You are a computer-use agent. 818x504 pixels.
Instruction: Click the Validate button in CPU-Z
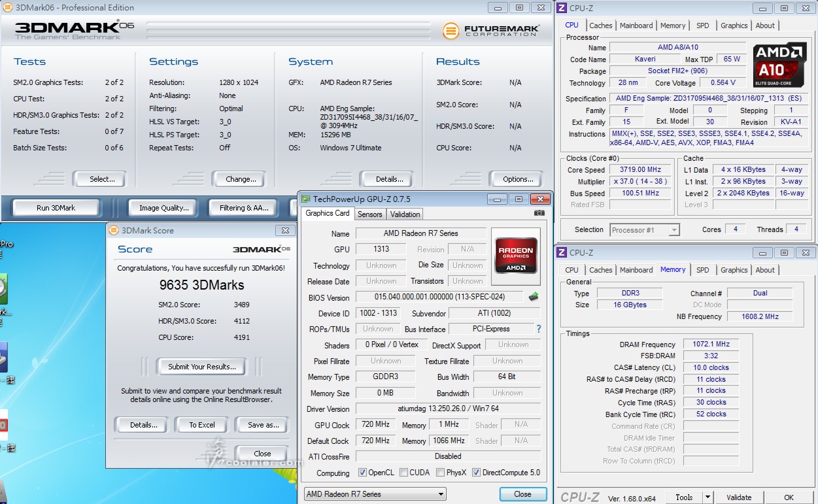click(739, 497)
